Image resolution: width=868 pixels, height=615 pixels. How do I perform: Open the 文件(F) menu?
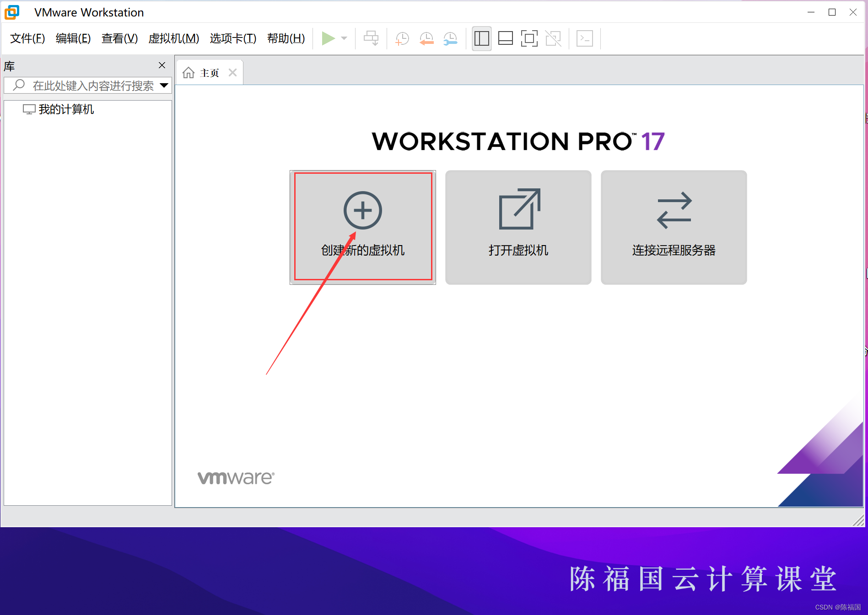[27, 38]
